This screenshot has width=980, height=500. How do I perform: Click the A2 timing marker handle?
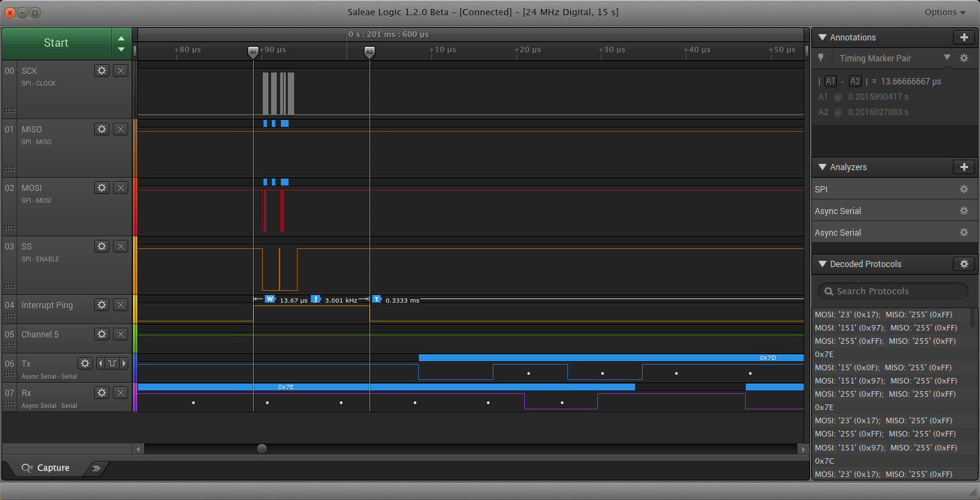[369, 52]
